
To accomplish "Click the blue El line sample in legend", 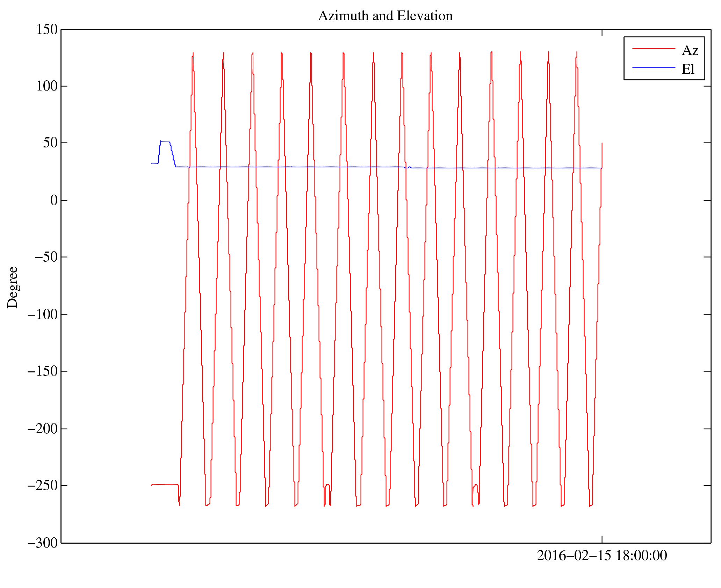I will pos(653,67).
